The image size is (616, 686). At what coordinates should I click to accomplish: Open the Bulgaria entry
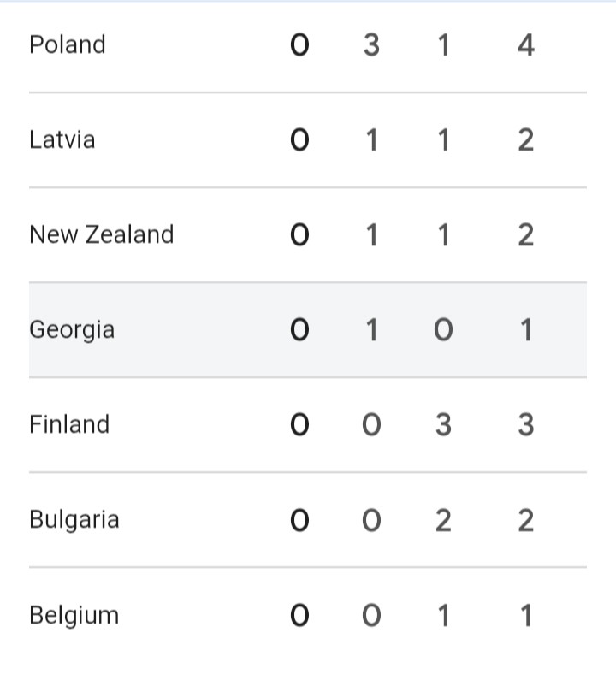[74, 519]
